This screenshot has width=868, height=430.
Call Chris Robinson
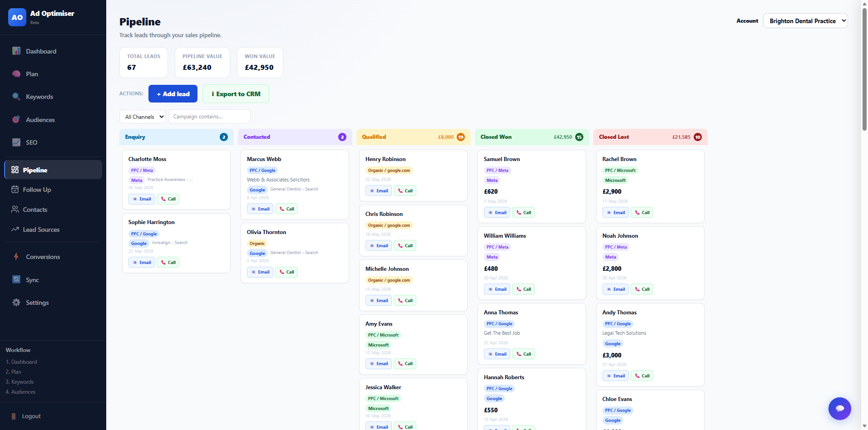[405, 246]
